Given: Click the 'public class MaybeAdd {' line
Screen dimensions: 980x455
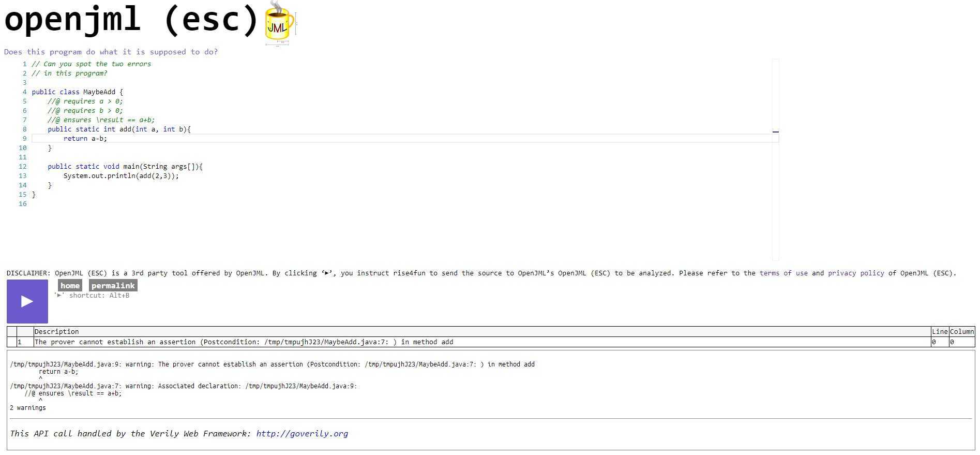Looking at the screenshot, I should [x=77, y=92].
